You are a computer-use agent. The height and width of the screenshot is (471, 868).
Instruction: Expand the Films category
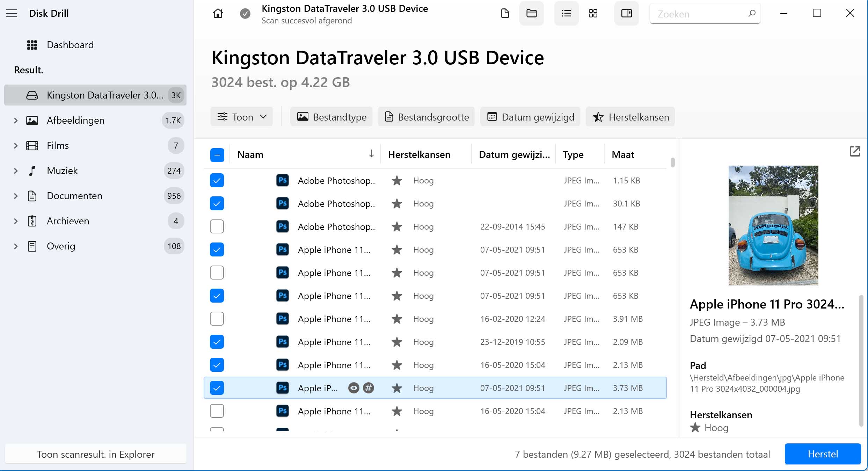(x=16, y=146)
